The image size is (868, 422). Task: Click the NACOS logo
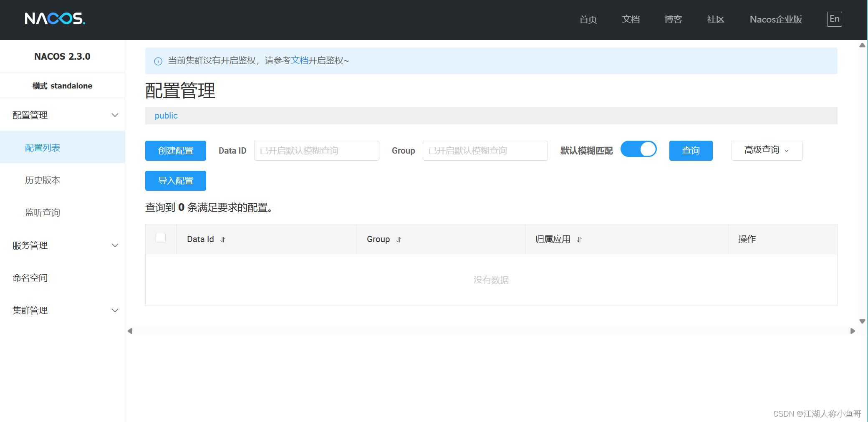55,19
